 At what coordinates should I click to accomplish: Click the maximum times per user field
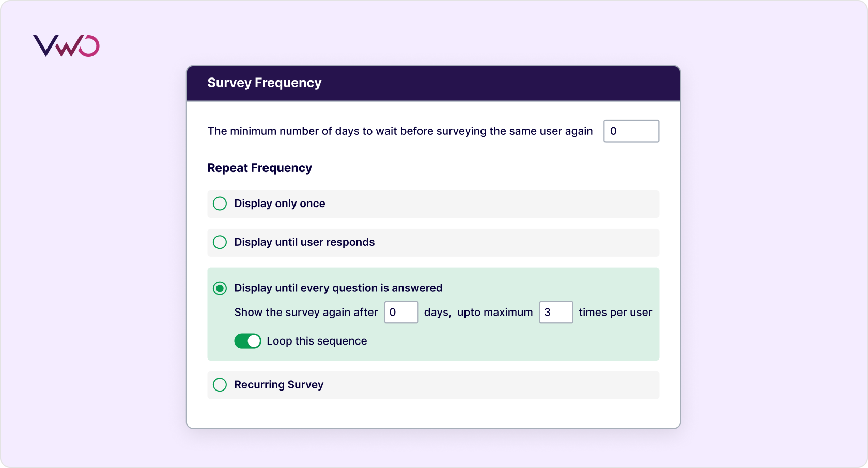tap(556, 312)
